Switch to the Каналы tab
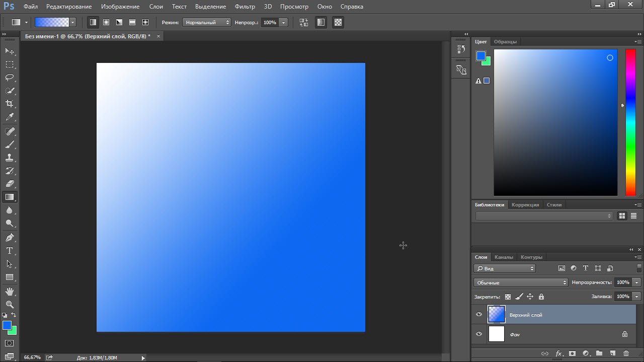 [x=504, y=257]
